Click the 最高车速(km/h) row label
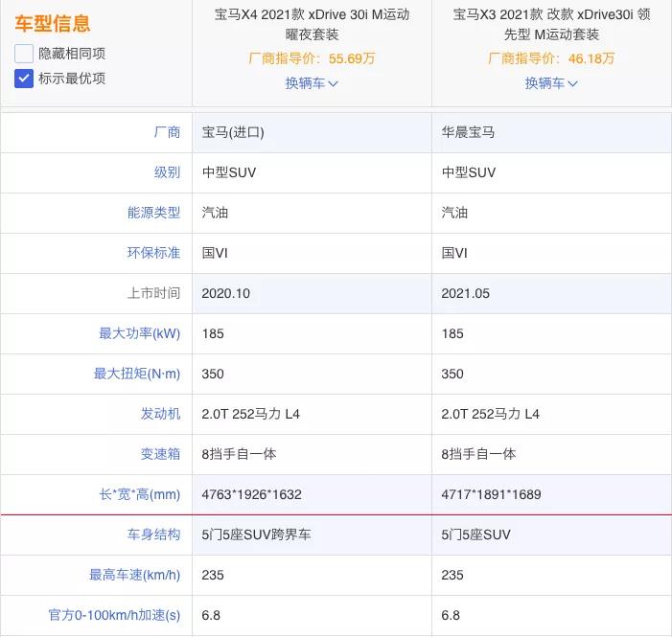Image resolution: width=672 pixels, height=637 pixels. tap(134, 575)
